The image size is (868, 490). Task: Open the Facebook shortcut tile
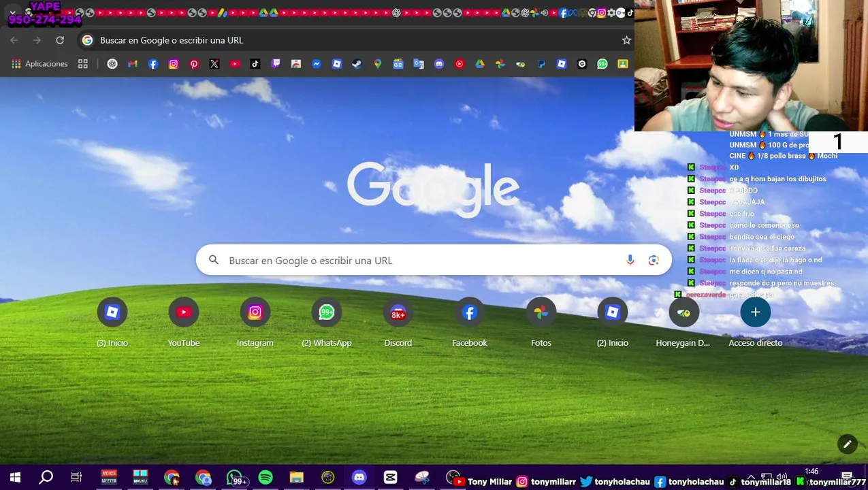[x=470, y=321]
